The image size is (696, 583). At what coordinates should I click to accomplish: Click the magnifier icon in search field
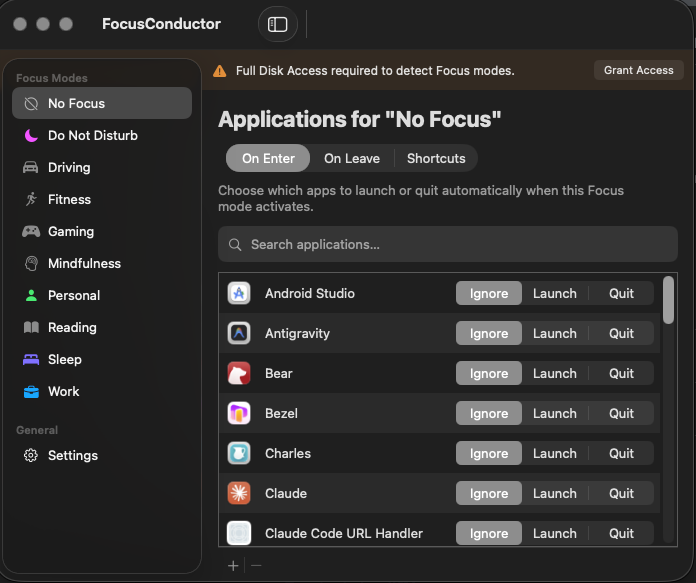coord(235,245)
